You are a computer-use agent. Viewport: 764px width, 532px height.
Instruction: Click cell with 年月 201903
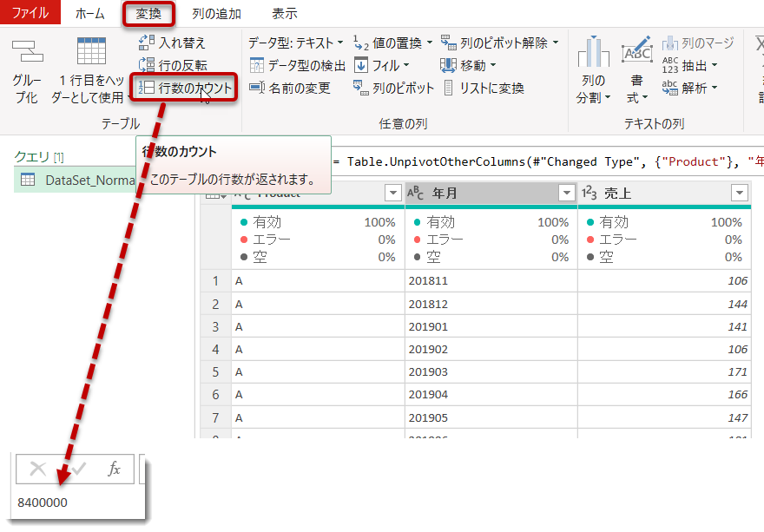491,372
